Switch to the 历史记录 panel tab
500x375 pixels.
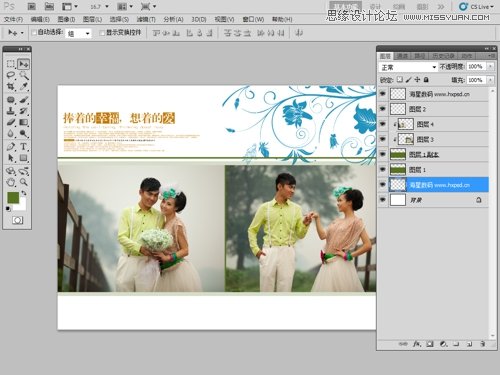(x=443, y=56)
